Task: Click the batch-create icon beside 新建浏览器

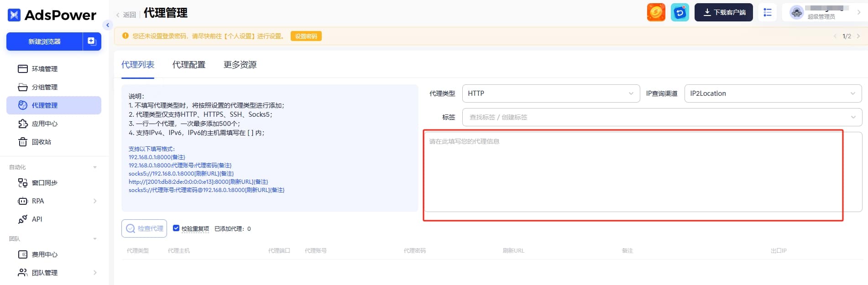Action: click(x=92, y=41)
